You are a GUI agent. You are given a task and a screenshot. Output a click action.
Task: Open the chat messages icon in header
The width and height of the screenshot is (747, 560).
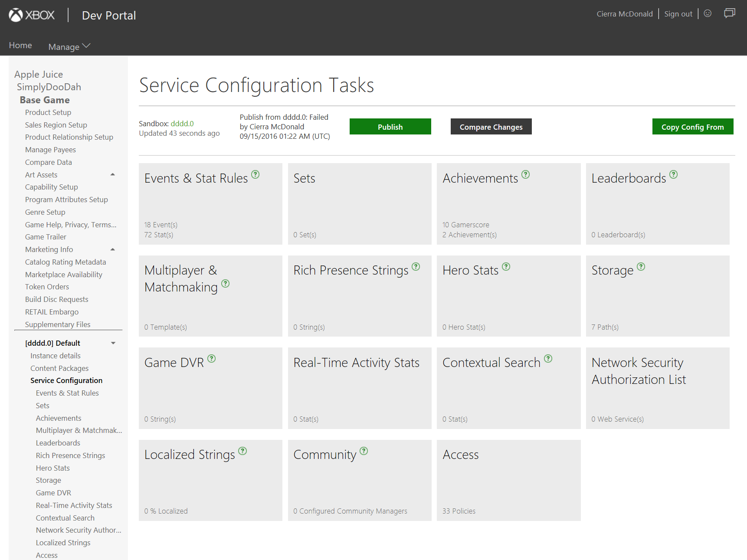coord(730,13)
